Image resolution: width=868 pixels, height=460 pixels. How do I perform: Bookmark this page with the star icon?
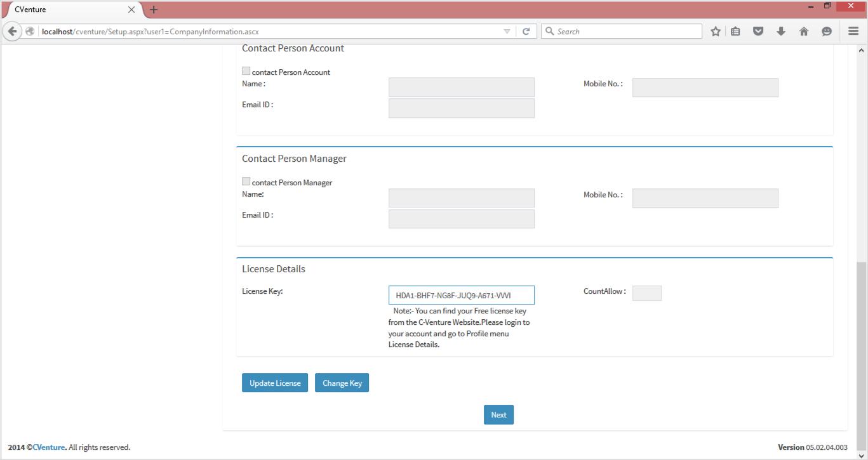716,32
